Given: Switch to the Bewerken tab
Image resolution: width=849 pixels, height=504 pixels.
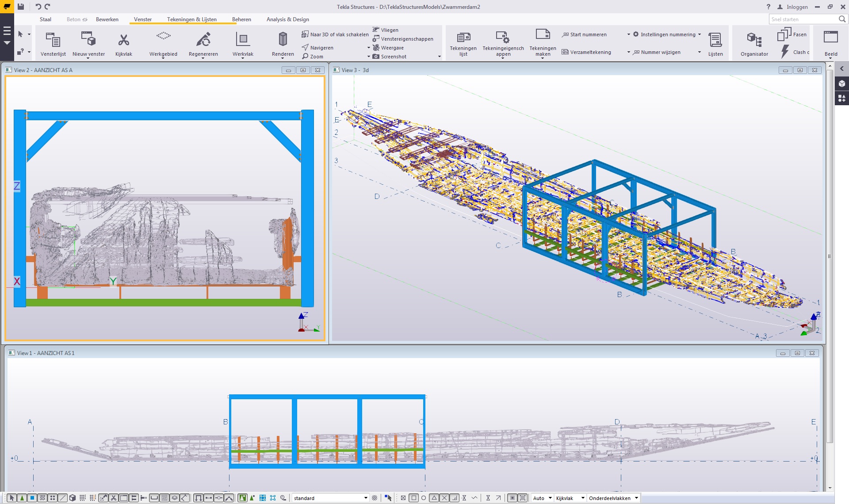Looking at the screenshot, I should pos(107,19).
